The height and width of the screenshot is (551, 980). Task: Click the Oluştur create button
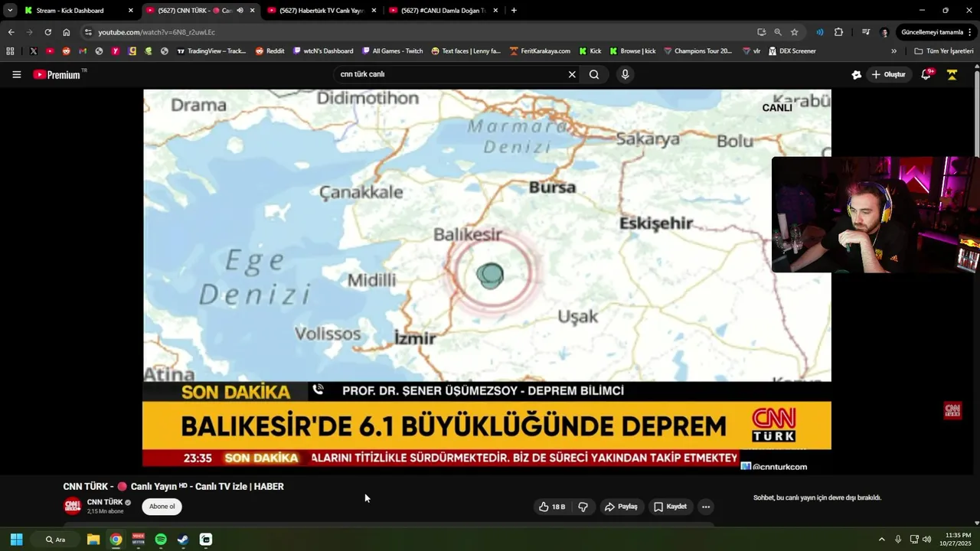tap(888, 74)
